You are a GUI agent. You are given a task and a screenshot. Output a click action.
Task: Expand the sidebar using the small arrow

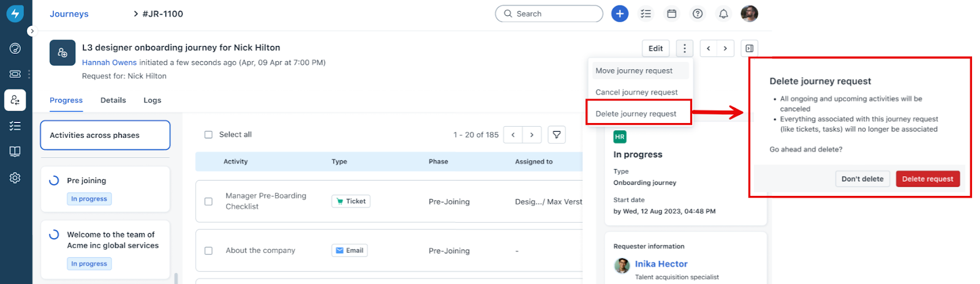(x=32, y=31)
